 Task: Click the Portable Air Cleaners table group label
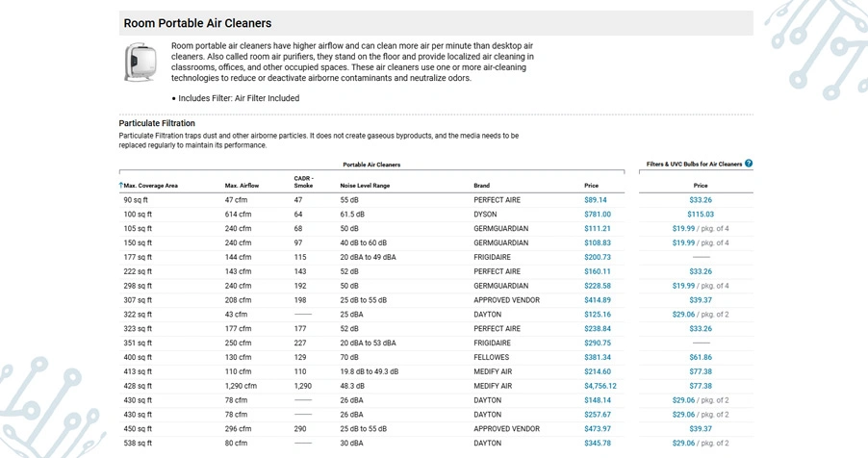[x=371, y=165]
